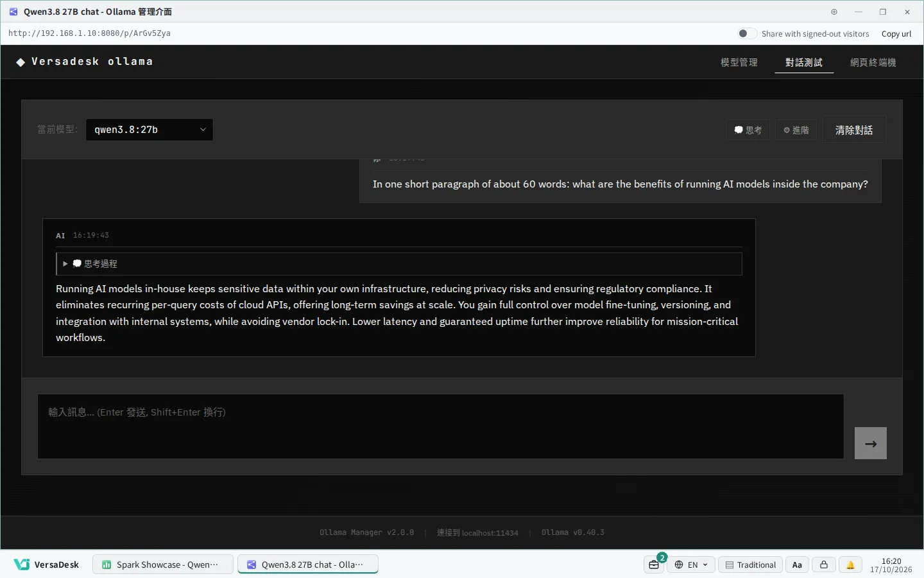Toggle Share with signed-out visitors switch
Image resolution: width=924 pixels, height=578 pixels.
tap(747, 33)
